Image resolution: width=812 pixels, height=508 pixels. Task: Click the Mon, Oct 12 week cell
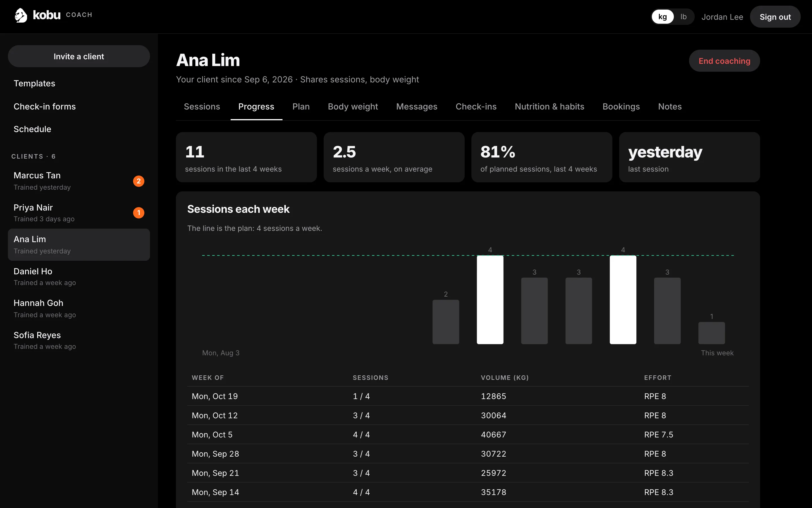[215, 415]
